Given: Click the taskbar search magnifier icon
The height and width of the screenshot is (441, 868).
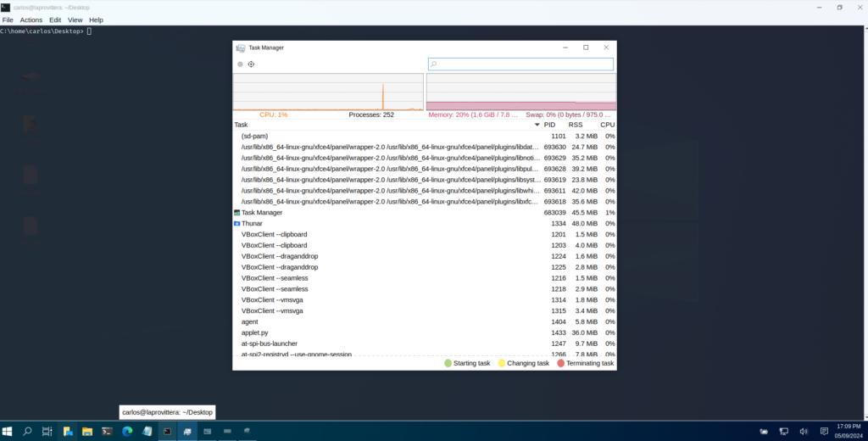Looking at the screenshot, I should click(27, 431).
